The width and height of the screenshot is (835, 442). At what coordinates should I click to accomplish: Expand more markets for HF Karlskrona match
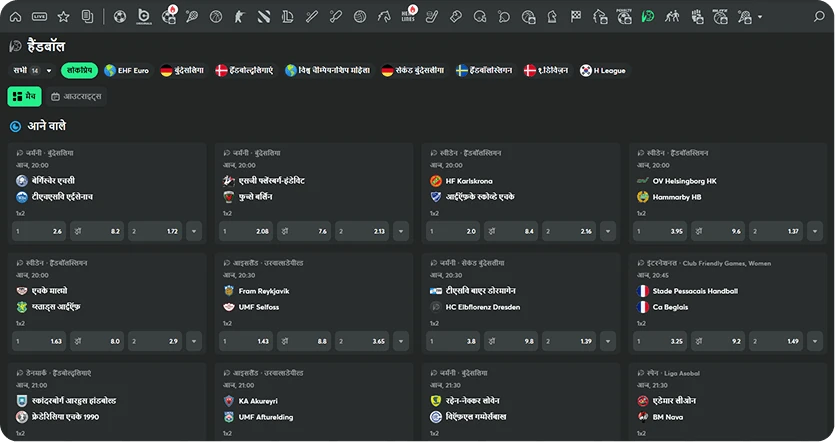(609, 231)
